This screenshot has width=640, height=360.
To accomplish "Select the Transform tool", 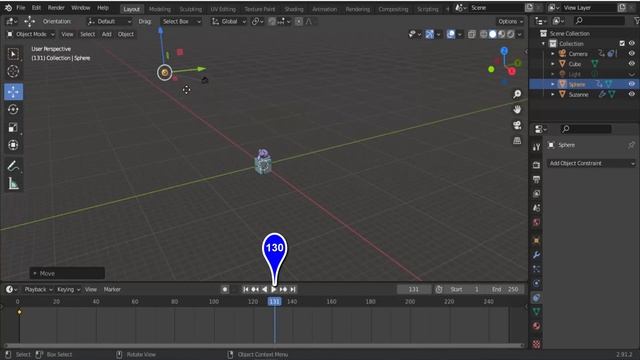I will coord(13,145).
